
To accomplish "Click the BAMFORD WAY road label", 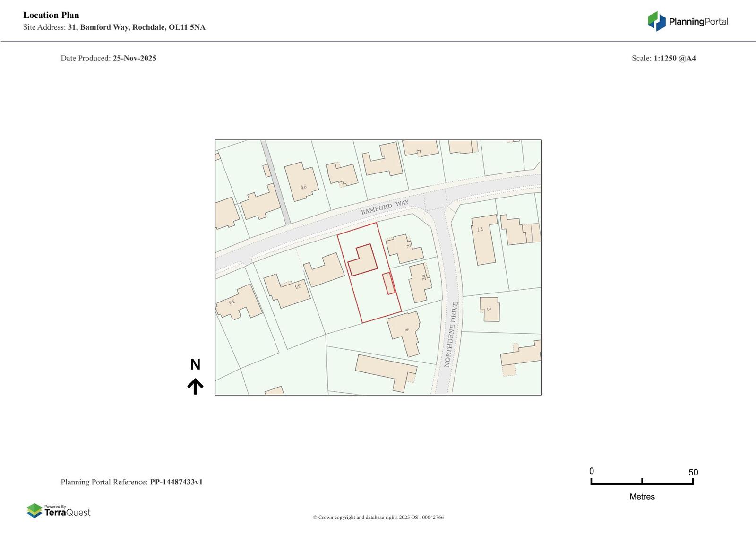I will point(385,207).
